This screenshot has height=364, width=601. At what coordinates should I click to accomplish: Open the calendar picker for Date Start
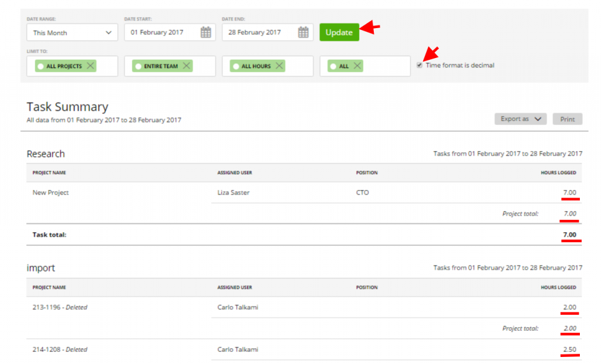205,32
